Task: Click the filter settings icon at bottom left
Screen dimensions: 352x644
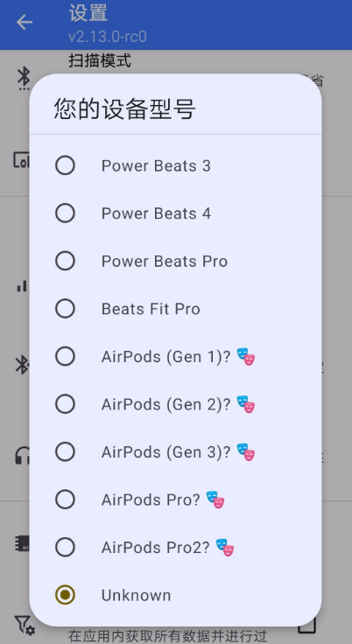Action: (25, 625)
